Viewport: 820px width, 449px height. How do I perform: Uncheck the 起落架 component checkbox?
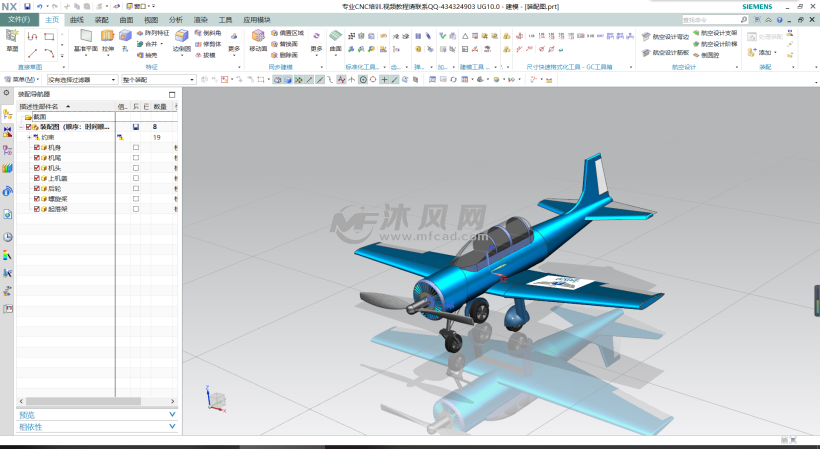tap(37, 208)
